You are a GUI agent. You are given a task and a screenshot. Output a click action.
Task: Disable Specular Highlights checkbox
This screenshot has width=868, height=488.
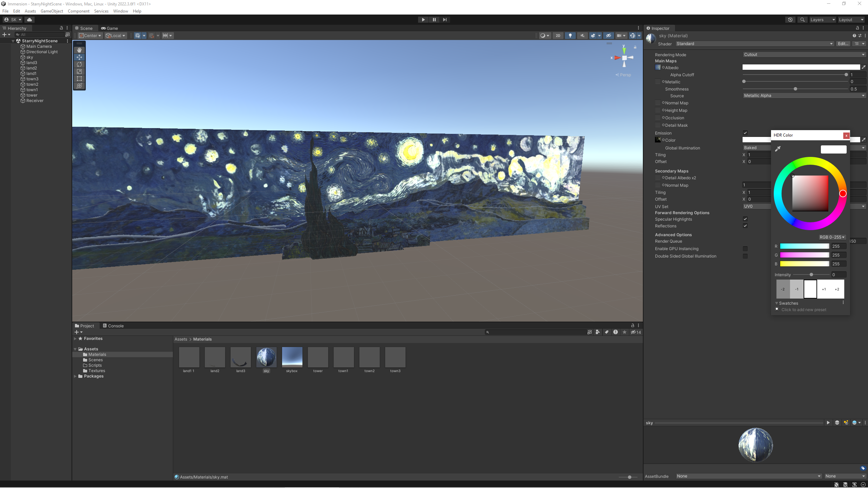pos(745,219)
